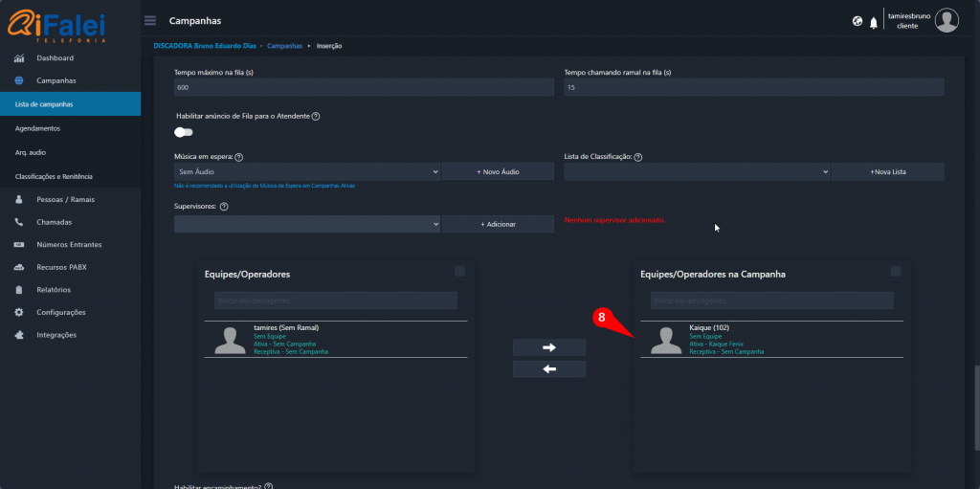Click help icon next to Habilitar encaminhamento

tap(269, 486)
